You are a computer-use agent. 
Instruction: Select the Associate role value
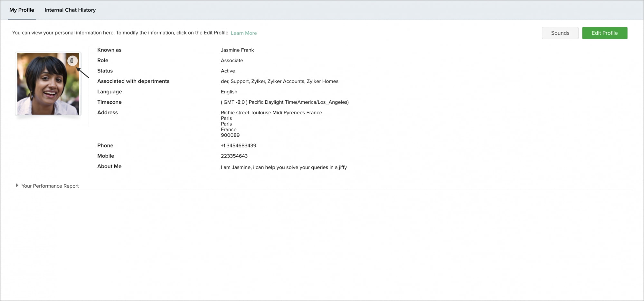point(232,61)
